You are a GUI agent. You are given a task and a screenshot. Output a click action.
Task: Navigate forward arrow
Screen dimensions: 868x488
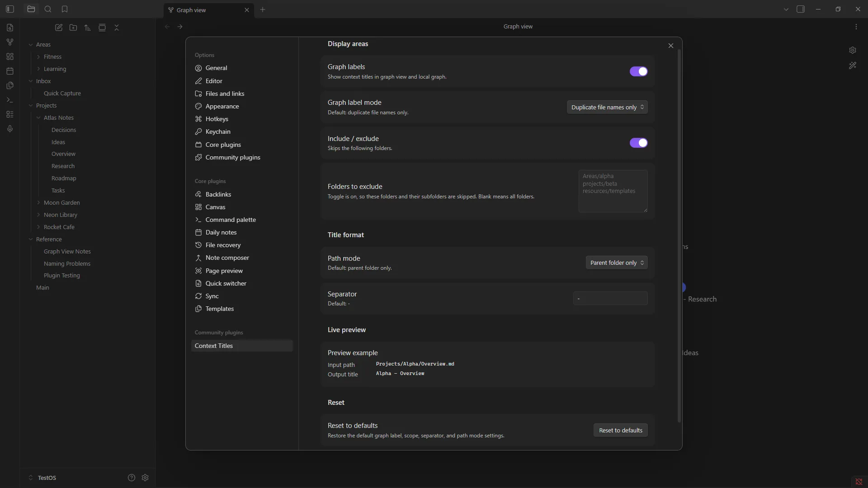[180, 27]
